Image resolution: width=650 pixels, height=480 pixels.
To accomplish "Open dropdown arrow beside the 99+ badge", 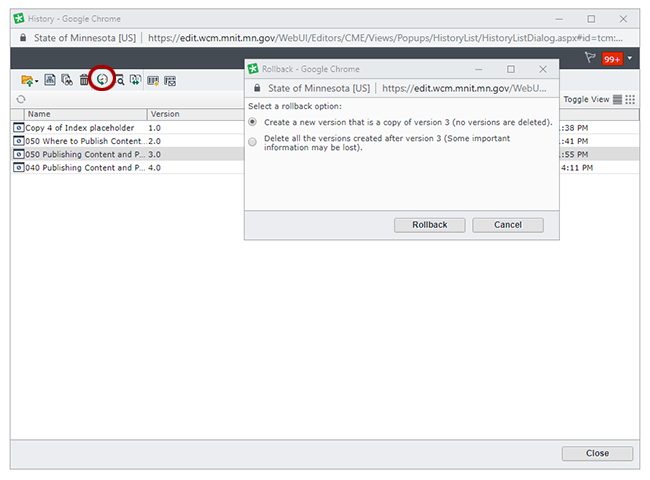I will [x=630, y=59].
